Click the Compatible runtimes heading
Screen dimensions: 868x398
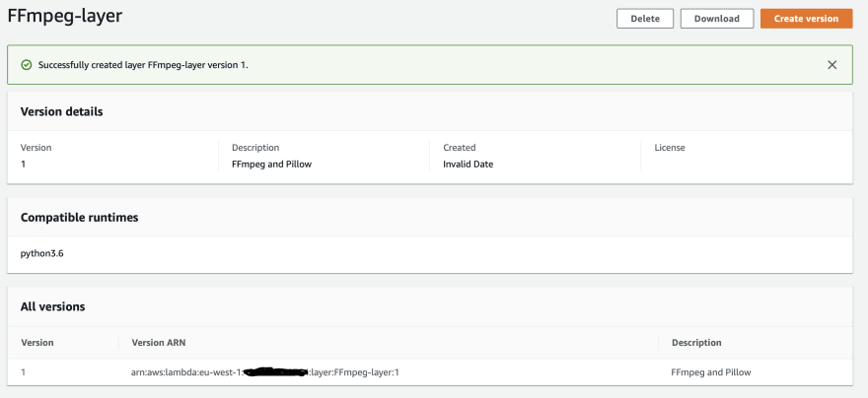(x=79, y=218)
